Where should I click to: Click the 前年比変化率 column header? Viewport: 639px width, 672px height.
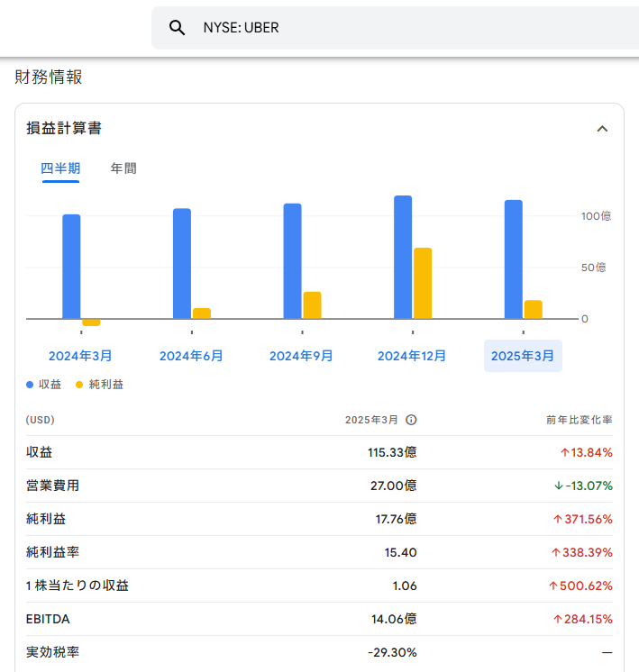coord(580,420)
